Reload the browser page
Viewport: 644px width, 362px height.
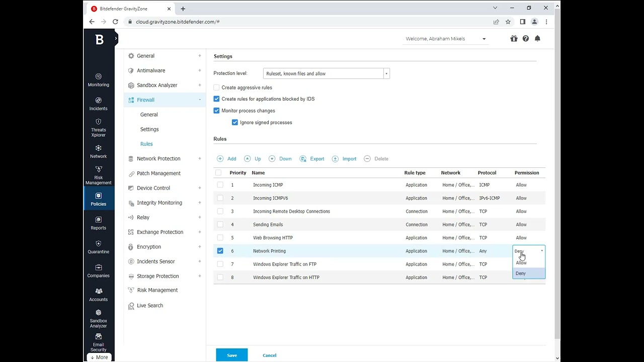point(115,22)
